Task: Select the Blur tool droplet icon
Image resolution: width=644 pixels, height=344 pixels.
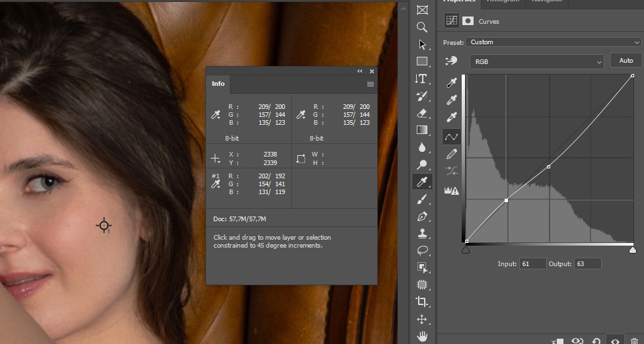Action: [422, 147]
